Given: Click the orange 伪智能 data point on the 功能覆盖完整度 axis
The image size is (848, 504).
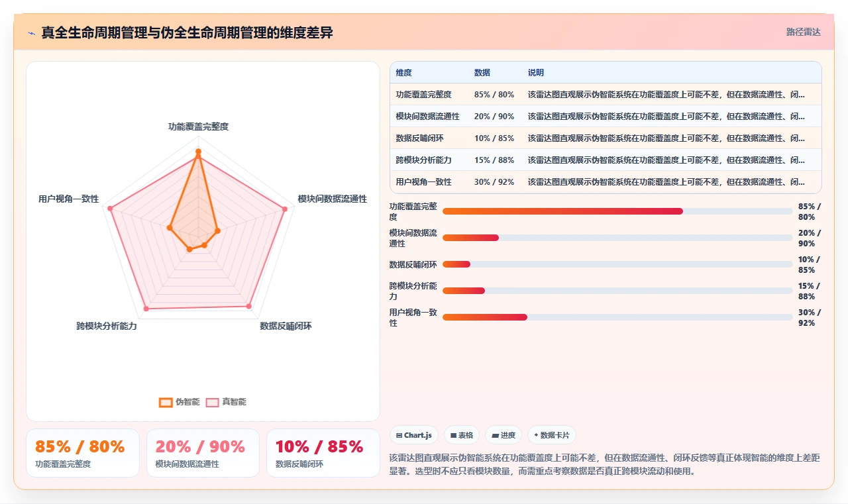Looking at the screenshot, I should pos(198,152).
